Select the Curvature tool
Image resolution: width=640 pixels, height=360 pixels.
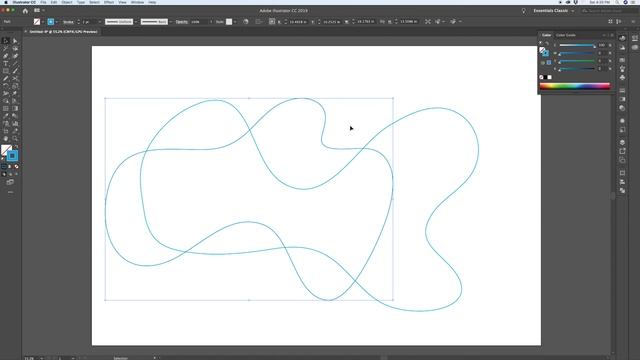15,56
